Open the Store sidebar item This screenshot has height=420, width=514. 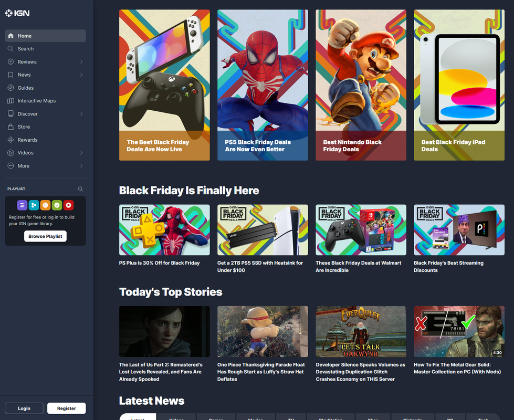(45, 127)
